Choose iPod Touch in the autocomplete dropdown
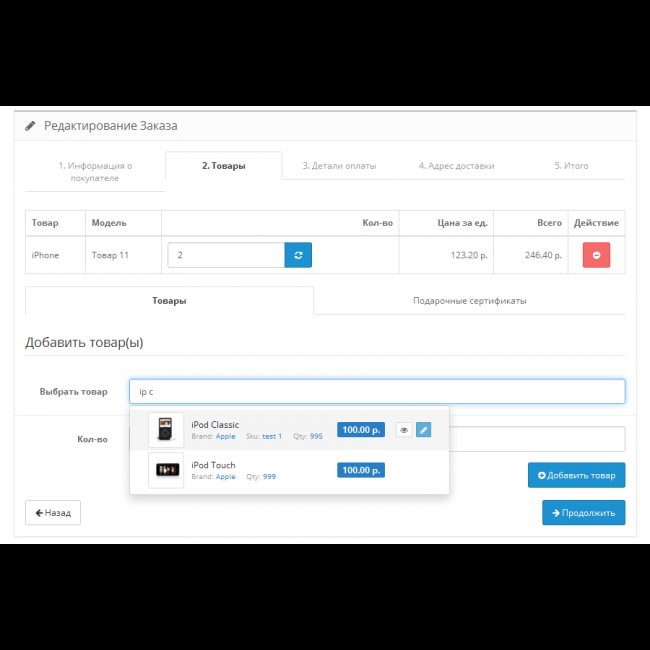The width and height of the screenshot is (650, 650). [213, 465]
